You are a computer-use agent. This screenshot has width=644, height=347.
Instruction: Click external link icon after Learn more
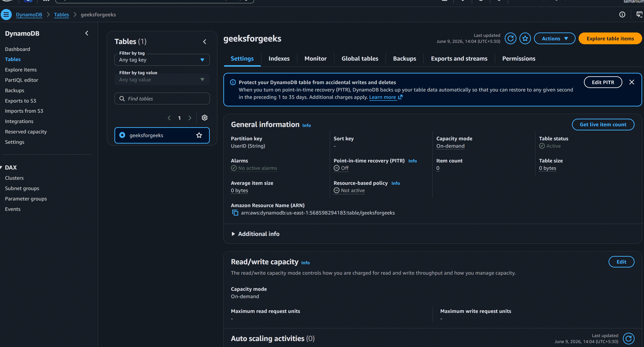[x=400, y=97]
